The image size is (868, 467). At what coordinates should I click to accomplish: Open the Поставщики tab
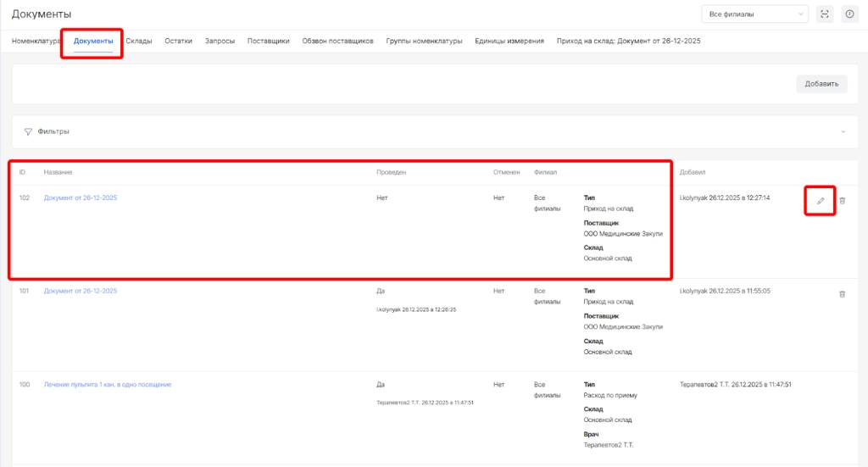[268, 41]
